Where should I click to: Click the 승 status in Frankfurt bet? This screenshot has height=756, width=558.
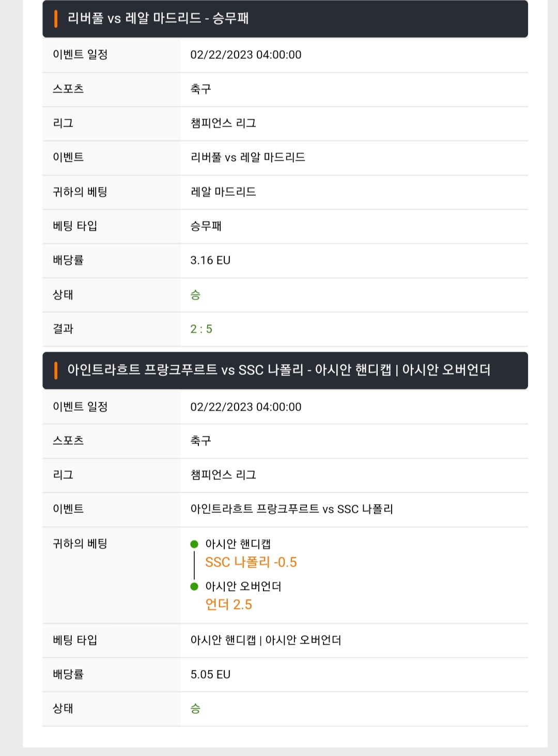pyautogui.click(x=195, y=708)
